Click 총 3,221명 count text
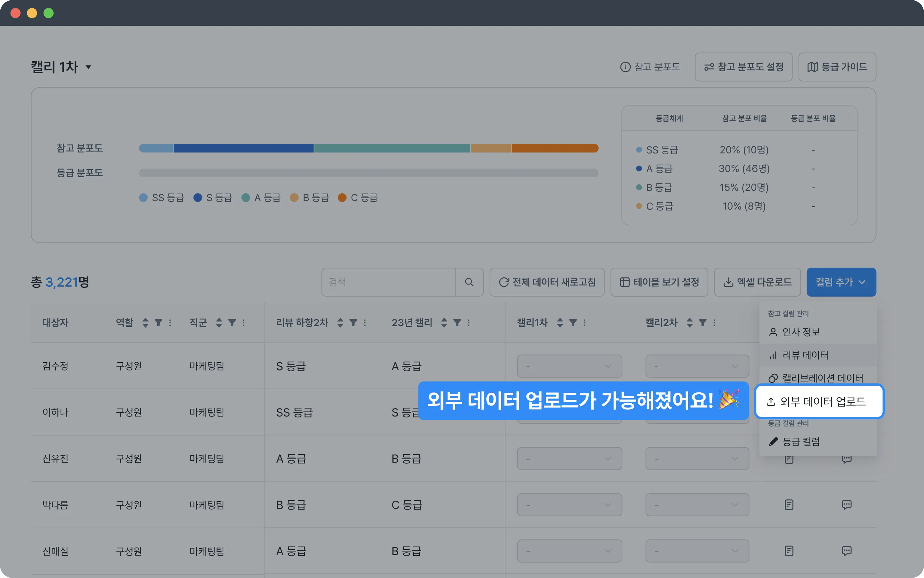Image resolution: width=924 pixels, height=578 pixels. click(60, 282)
